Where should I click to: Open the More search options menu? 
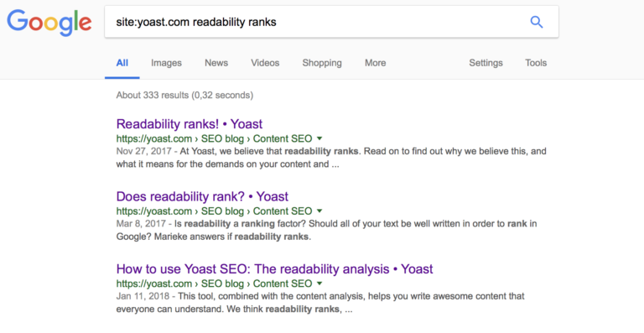tap(375, 63)
